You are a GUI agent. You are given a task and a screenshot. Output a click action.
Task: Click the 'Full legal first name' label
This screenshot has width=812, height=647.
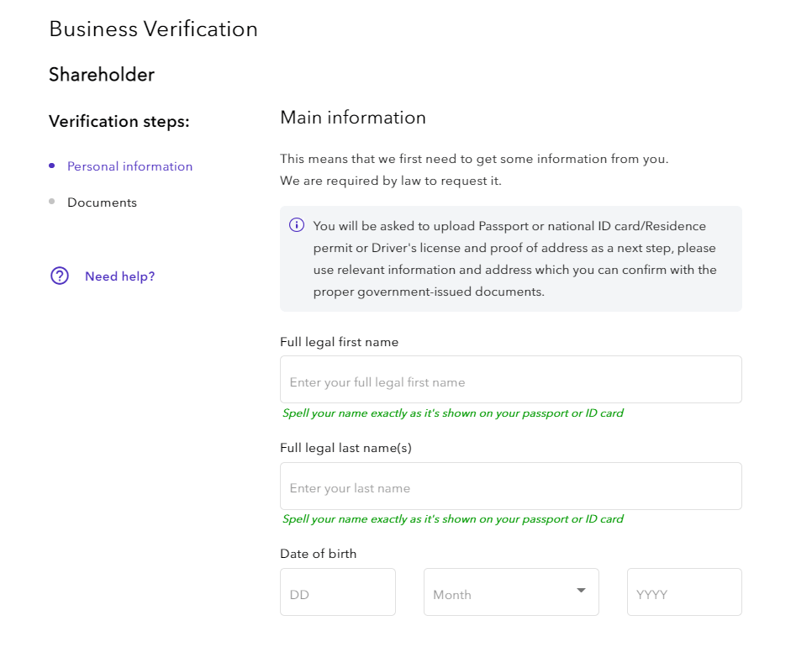[x=339, y=342]
